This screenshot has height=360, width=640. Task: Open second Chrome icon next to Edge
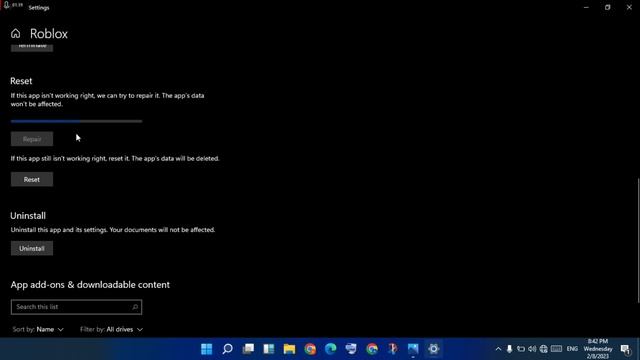click(x=372, y=349)
